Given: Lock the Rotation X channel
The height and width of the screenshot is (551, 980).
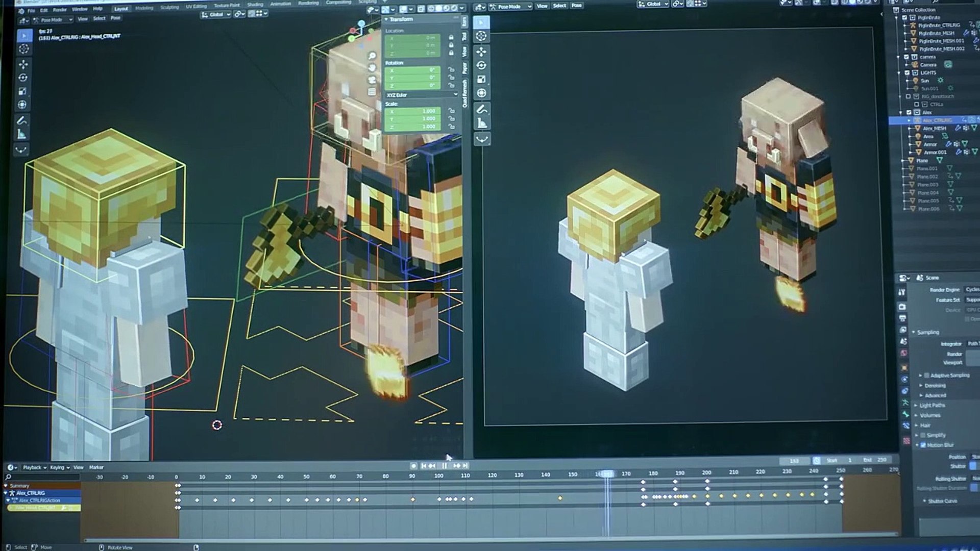Looking at the screenshot, I should (451, 70).
